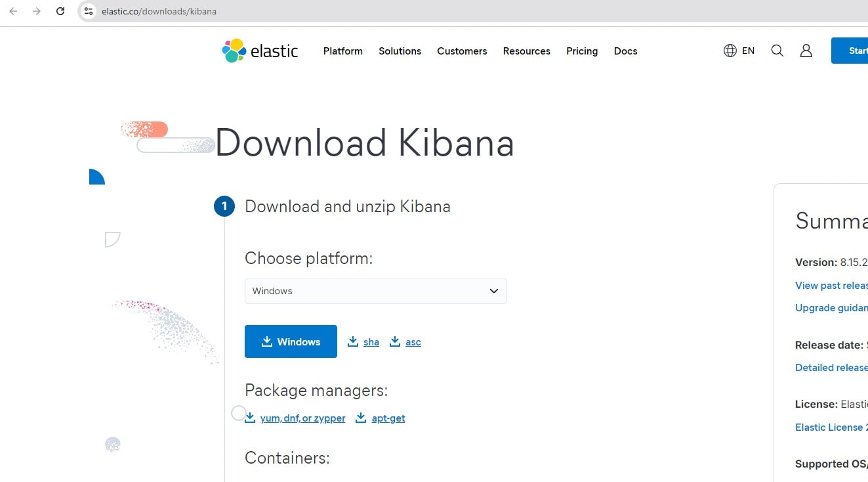Open site info icon in address bar

point(89,11)
